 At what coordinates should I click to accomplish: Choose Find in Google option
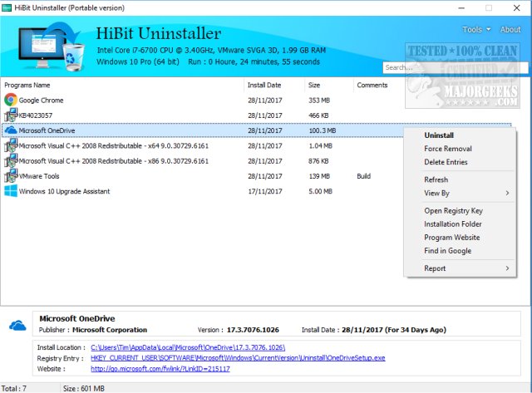[x=448, y=251]
